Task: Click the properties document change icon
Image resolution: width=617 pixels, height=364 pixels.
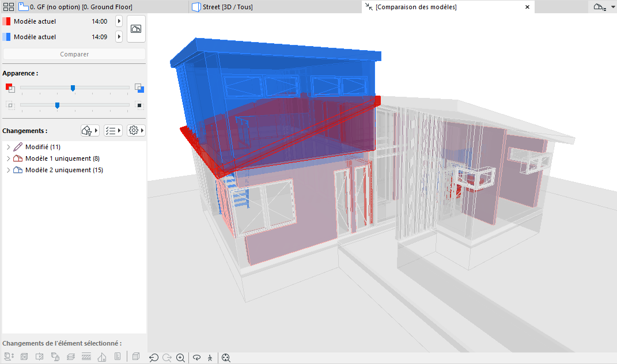Action: point(118,357)
